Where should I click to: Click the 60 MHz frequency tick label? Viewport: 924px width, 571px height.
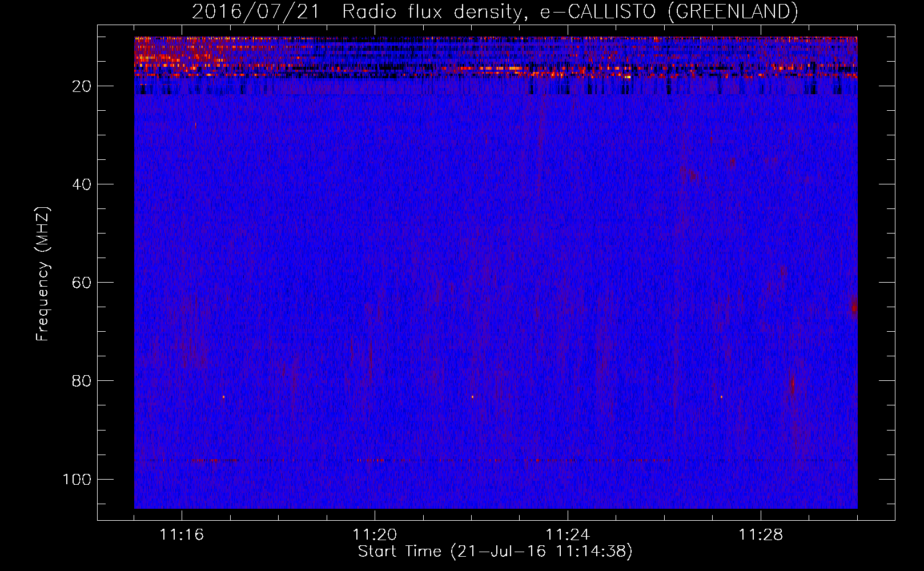click(82, 283)
